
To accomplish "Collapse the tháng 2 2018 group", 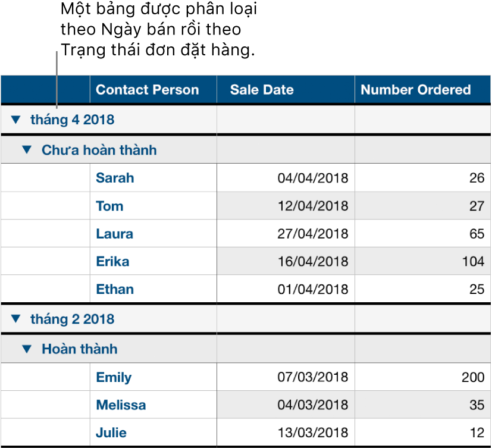I will [x=15, y=319].
